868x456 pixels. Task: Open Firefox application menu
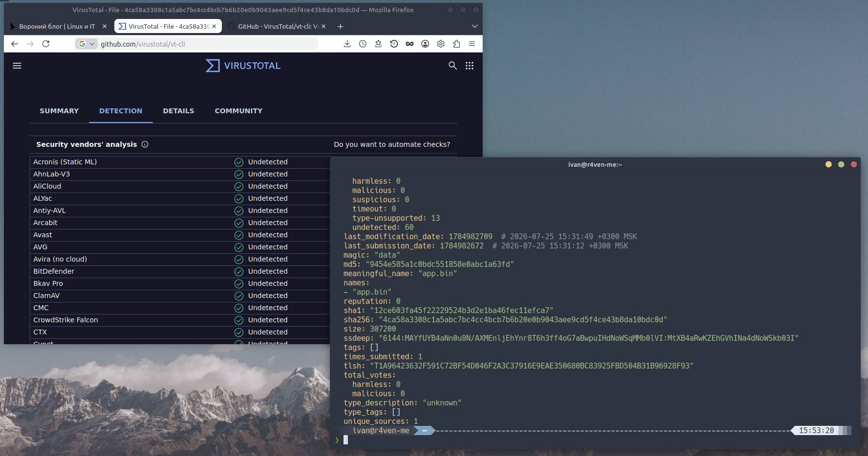coord(472,44)
